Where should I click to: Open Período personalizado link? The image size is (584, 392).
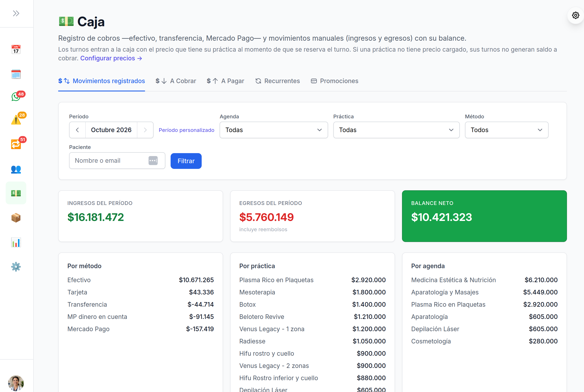point(187,130)
